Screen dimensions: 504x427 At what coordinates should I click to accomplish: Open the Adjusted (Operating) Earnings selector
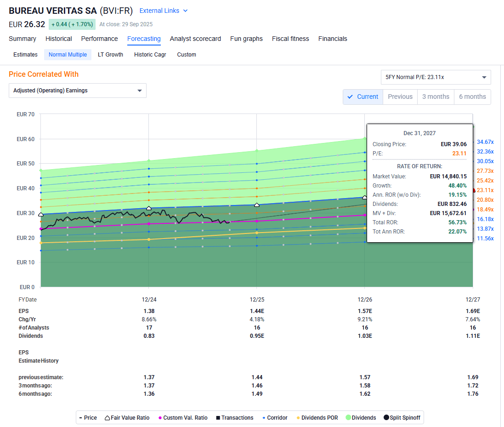[77, 91]
